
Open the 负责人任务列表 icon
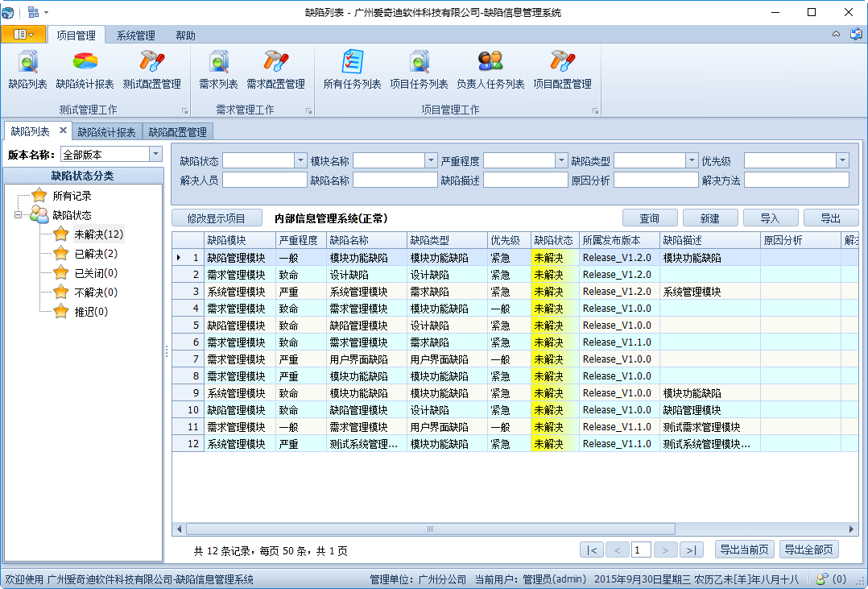click(x=490, y=62)
